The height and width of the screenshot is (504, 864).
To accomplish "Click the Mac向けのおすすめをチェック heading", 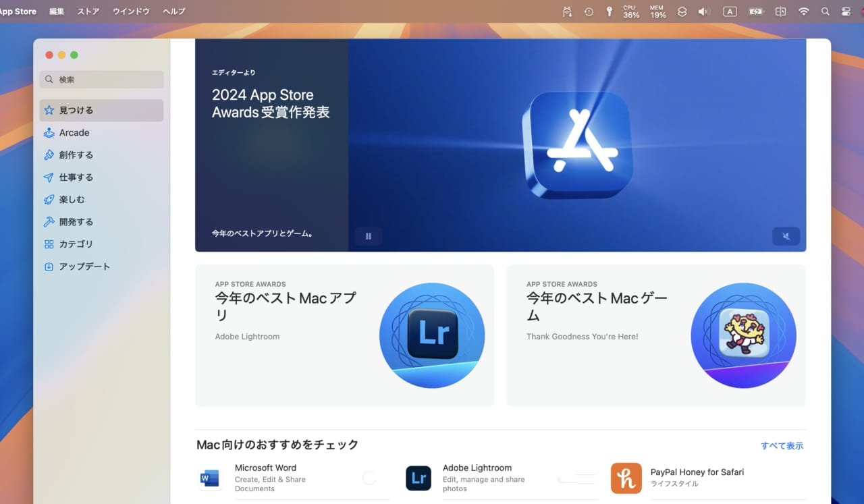I will pyautogui.click(x=277, y=445).
